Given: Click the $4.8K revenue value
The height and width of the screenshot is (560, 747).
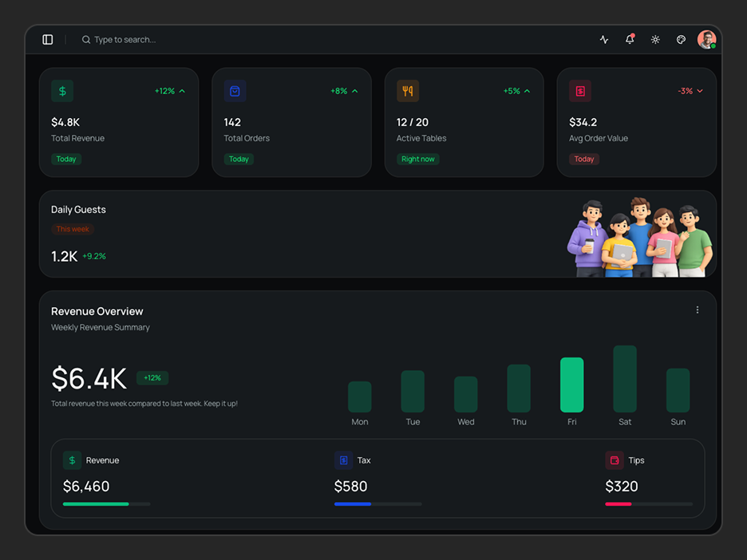Looking at the screenshot, I should (65, 122).
